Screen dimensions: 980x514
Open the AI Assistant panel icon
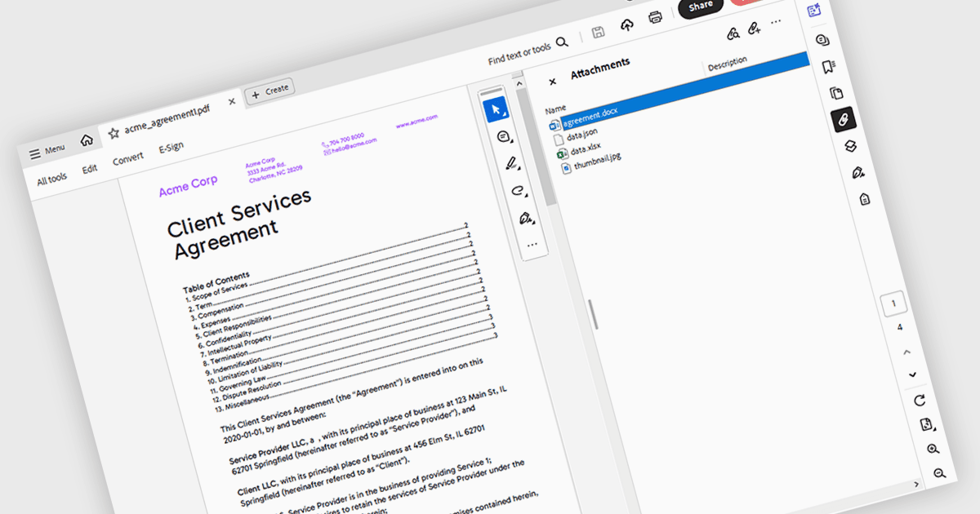(813, 11)
